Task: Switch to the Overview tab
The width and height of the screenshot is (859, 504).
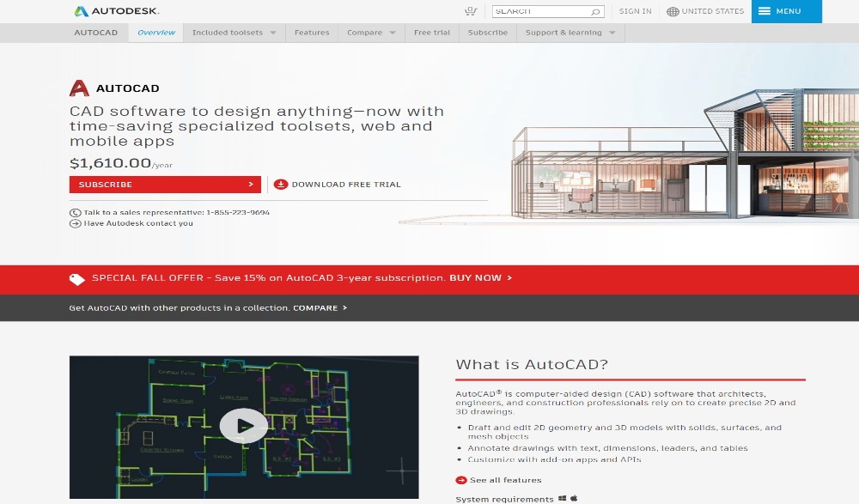Action: (156, 33)
